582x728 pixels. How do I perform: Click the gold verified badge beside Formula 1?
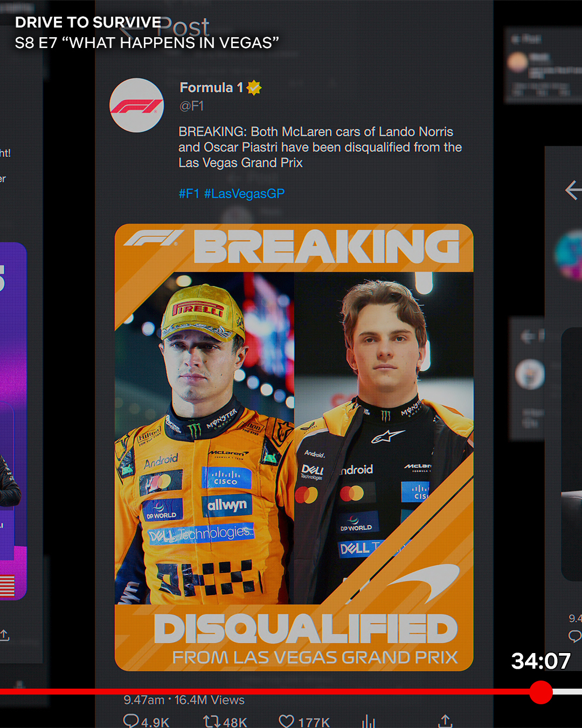(x=254, y=87)
